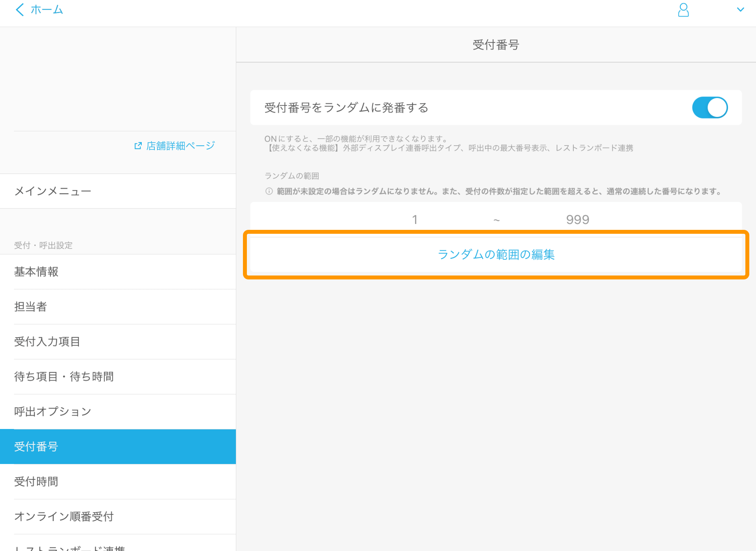Image resolution: width=756 pixels, height=551 pixels.
Task: Click the 受付番号 page title
Action: click(x=496, y=45)
